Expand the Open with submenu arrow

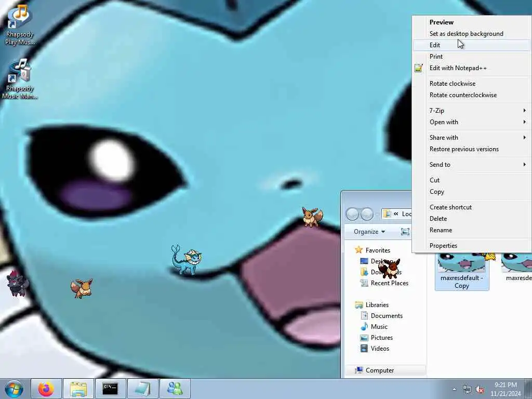pos(525,122)
